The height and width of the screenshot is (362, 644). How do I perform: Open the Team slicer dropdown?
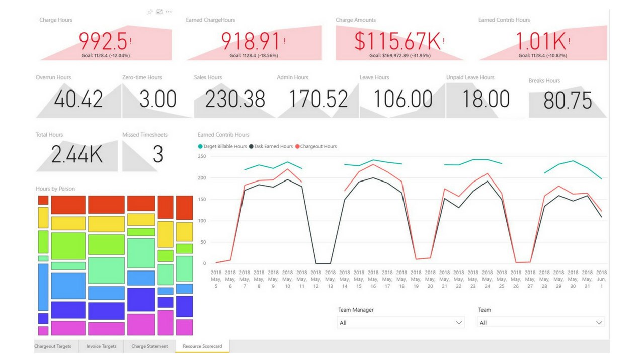(599, 322)
